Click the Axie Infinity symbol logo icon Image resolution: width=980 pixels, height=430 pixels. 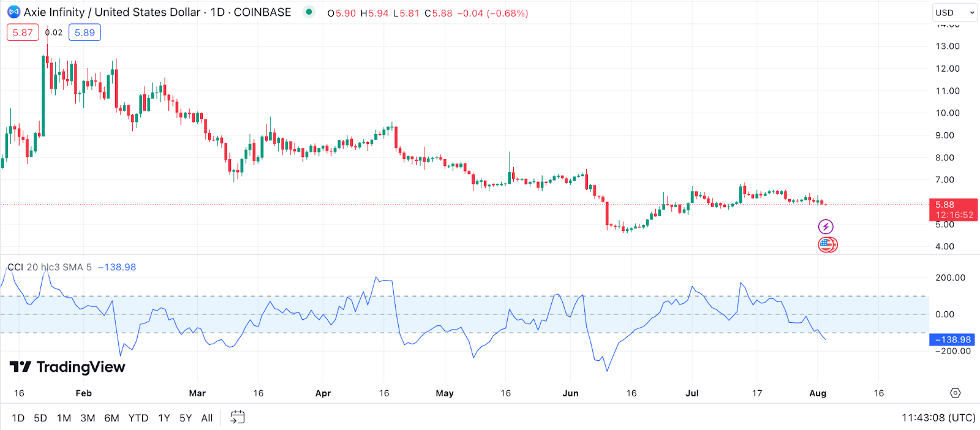tap(13, 12)
